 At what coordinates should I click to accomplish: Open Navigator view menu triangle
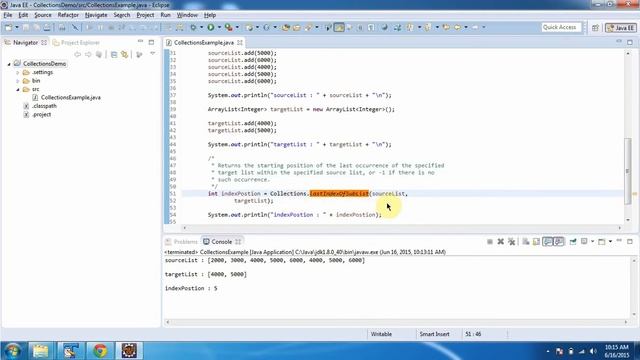point(153,54)
